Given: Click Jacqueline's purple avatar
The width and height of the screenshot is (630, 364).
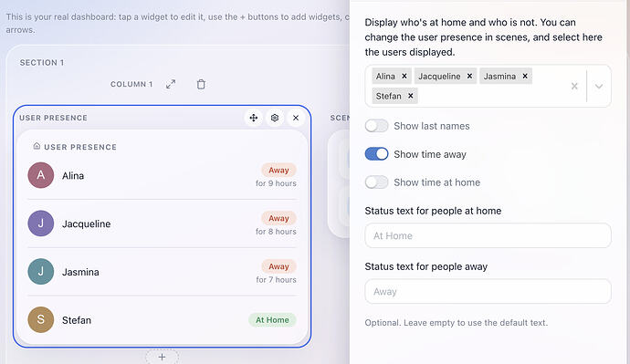Looking at the screenshot, I should click(40, 224).
